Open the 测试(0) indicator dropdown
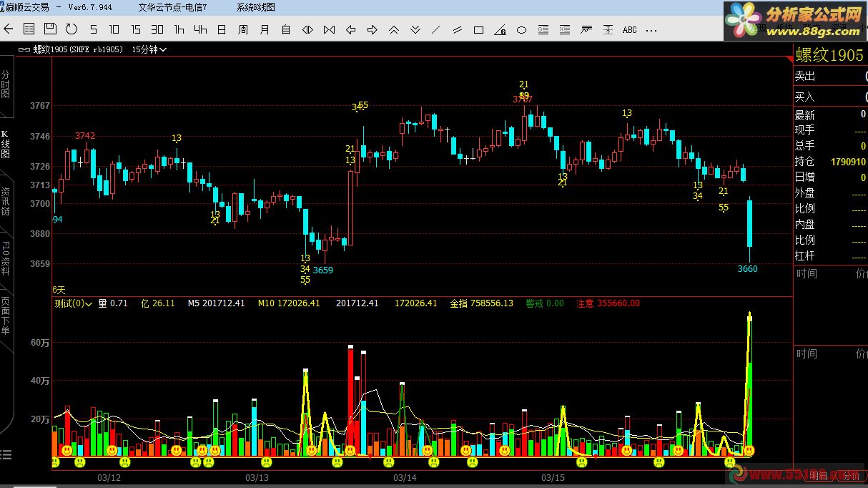This screenshot has height=488, width=868. tap(74, 303)
